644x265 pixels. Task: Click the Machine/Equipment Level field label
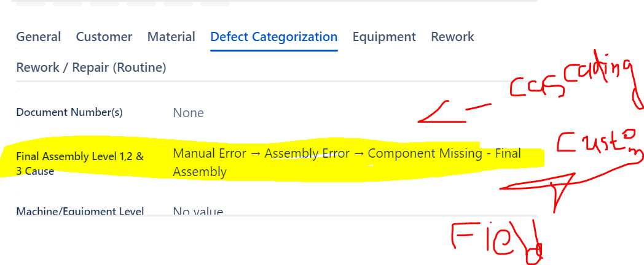(x=80, y=211)
